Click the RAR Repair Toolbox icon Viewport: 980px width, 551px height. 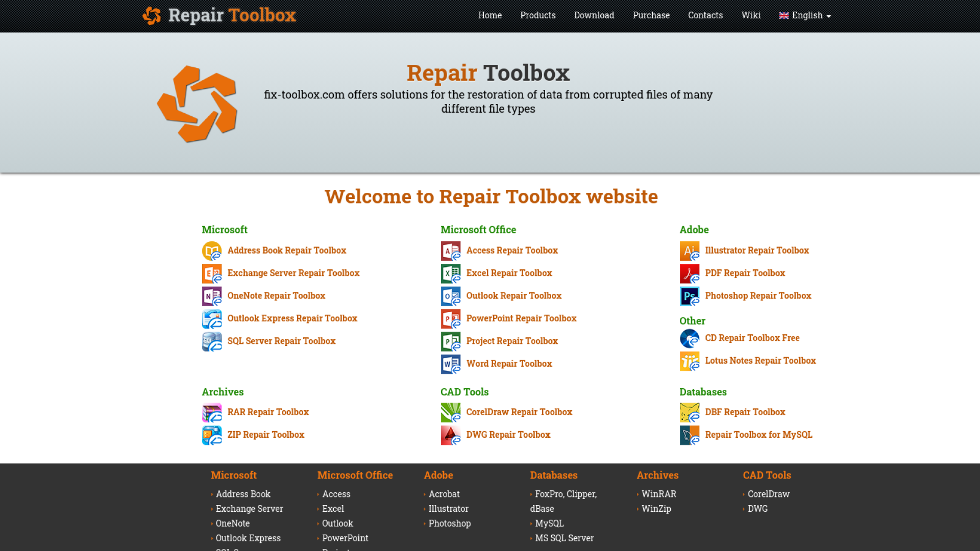[x=211, y=412]
